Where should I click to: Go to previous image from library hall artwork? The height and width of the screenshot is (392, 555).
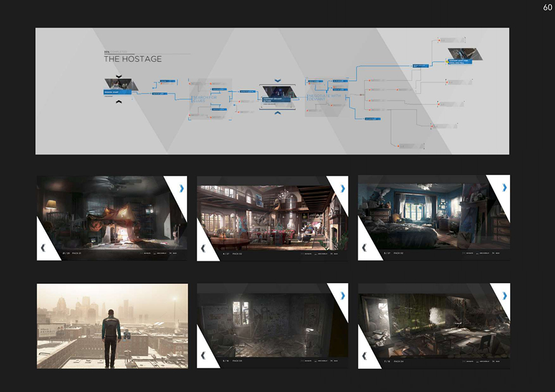[203, 248]
